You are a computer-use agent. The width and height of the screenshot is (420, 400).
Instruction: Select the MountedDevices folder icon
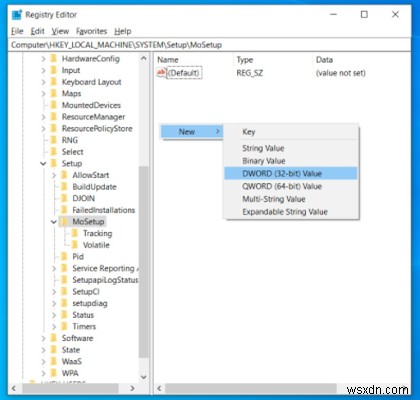click(53, 105)
